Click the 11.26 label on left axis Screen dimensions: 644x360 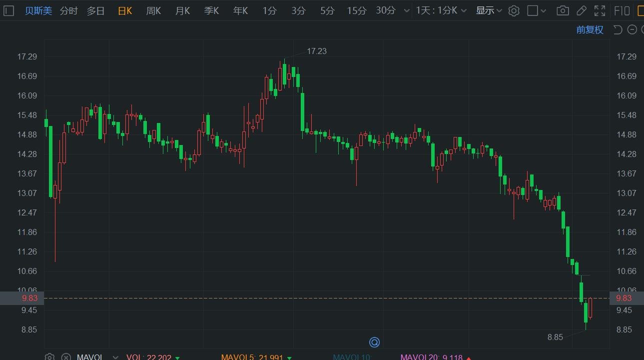(27, 251)
